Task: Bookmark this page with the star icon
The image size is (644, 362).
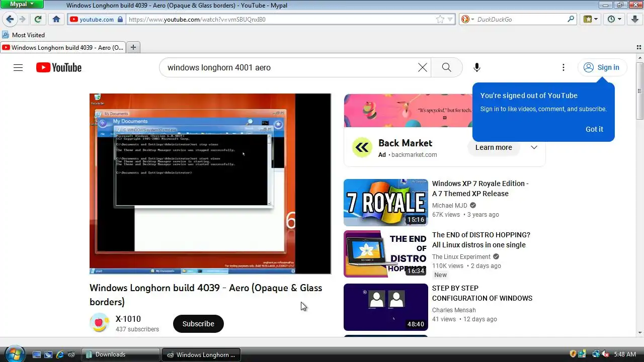Action: point(440,19)
